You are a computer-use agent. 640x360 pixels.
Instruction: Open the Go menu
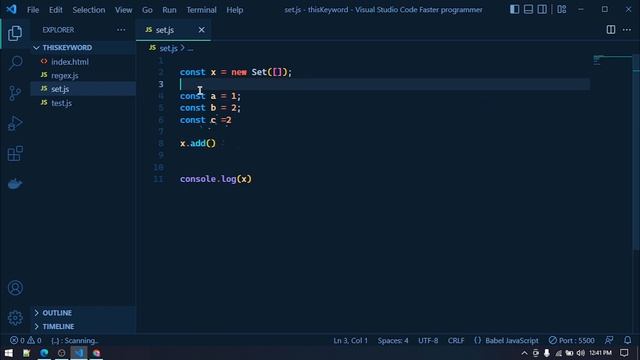coord(147,9)
